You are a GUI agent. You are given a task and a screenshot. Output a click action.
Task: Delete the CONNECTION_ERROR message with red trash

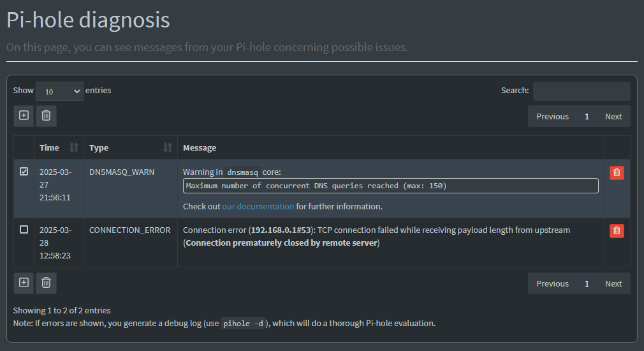point(617,230)
